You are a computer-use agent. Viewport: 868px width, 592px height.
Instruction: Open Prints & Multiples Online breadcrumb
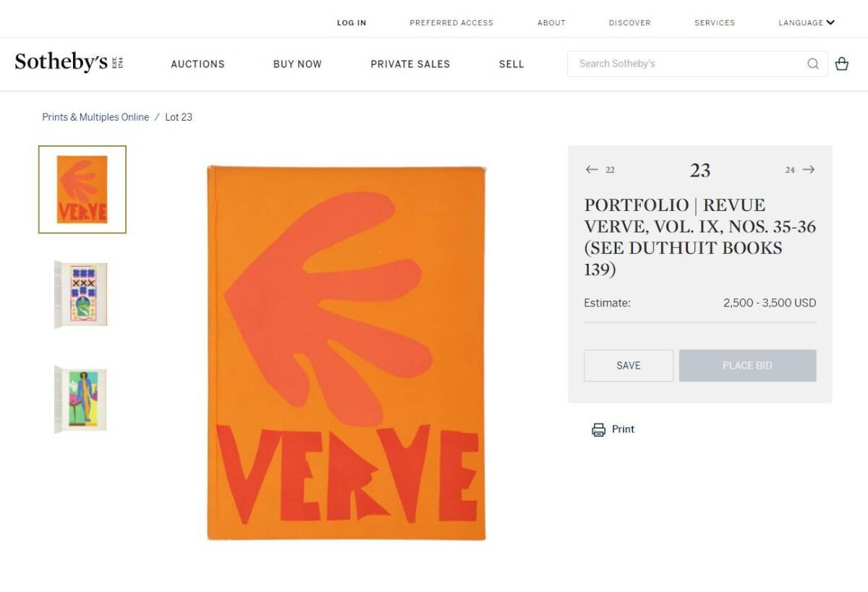95,117
